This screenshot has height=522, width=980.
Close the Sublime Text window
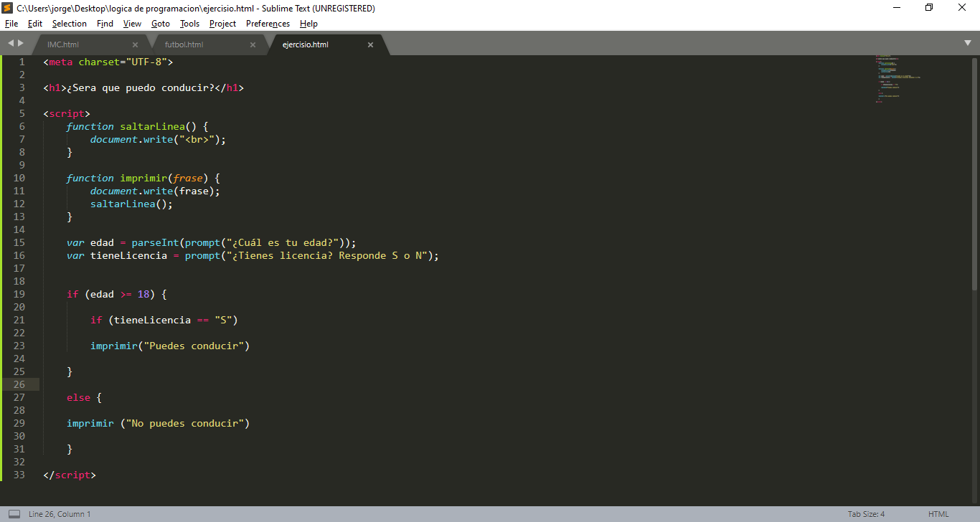point(963,8)
